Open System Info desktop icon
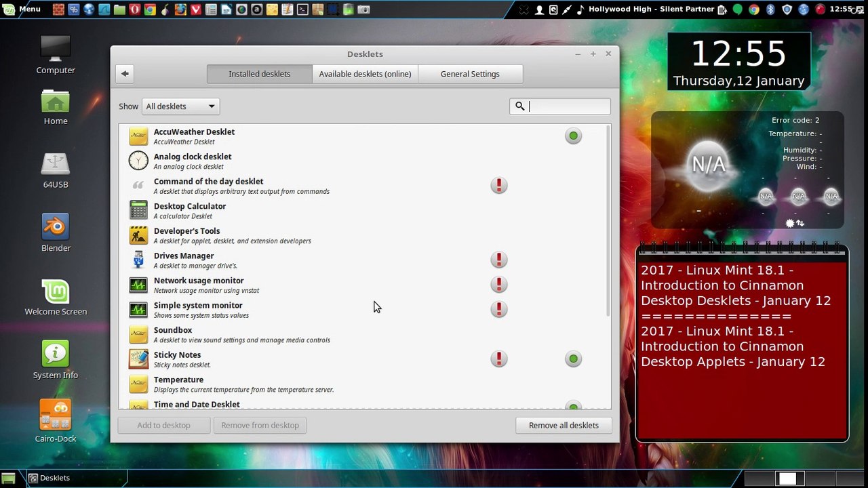Image resolution: width=868 pixels, height=488 pixels. tap(56, 361)
